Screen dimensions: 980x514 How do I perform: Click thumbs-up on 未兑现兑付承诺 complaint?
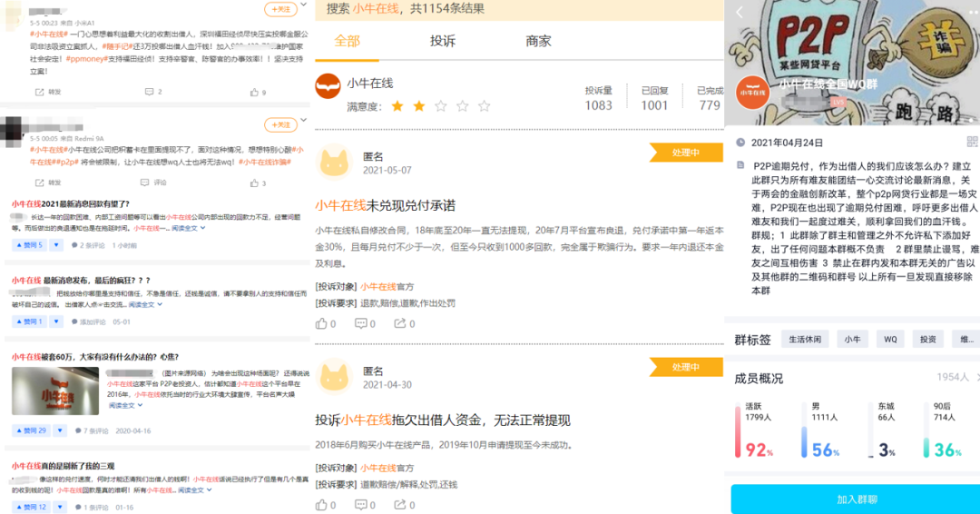[325, 324]
